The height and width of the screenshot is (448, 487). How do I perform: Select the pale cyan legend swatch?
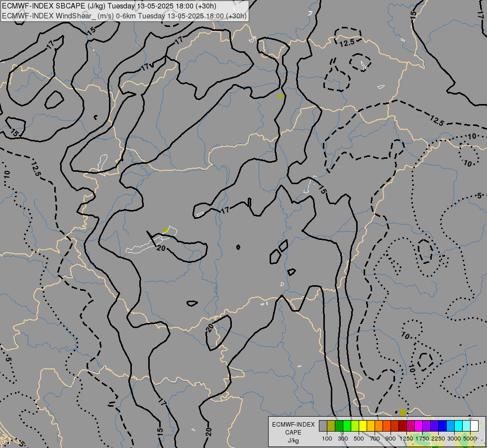(x=467, y=426)
